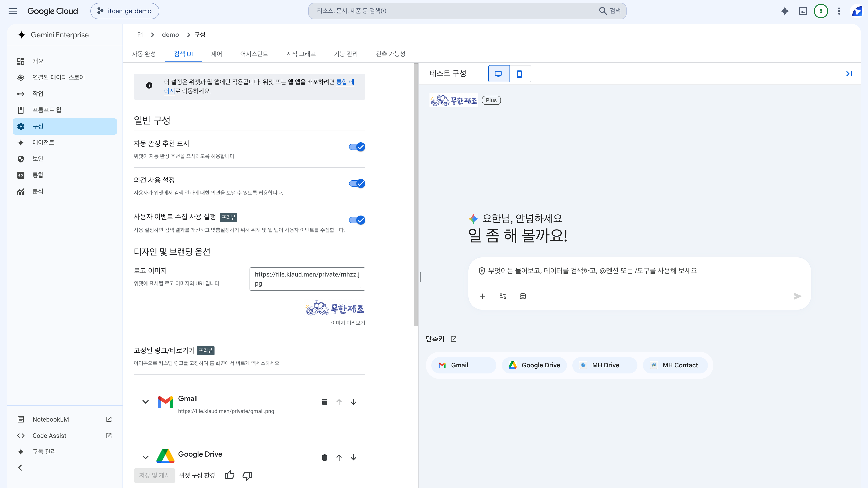This screenshot has width=868, height=488.
Task: Toggle 자동 완성 추천 표시 switch
Action: (x=357, y=147)
